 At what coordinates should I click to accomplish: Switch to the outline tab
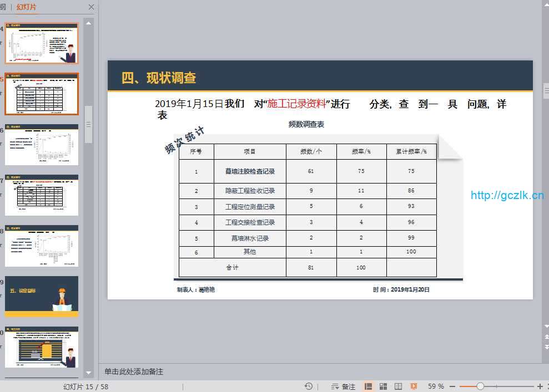(3, 7)
